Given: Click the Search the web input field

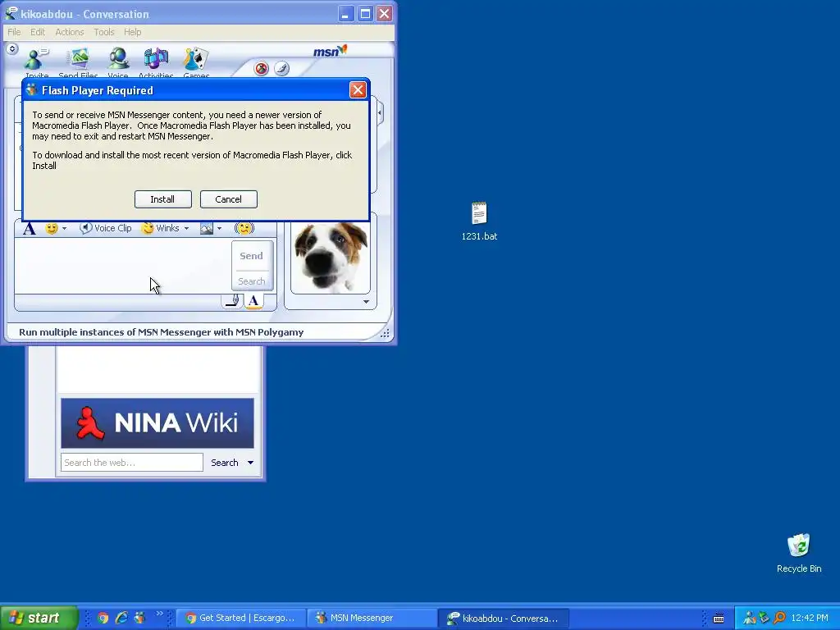Looking at the screenshot, I should (132, 463).
